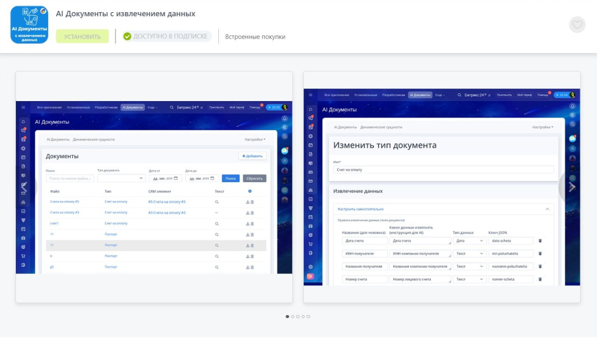This screenshot has width=597, height=364.
Task: Select the last carousel pagination dot
Action: click(308, 316)
